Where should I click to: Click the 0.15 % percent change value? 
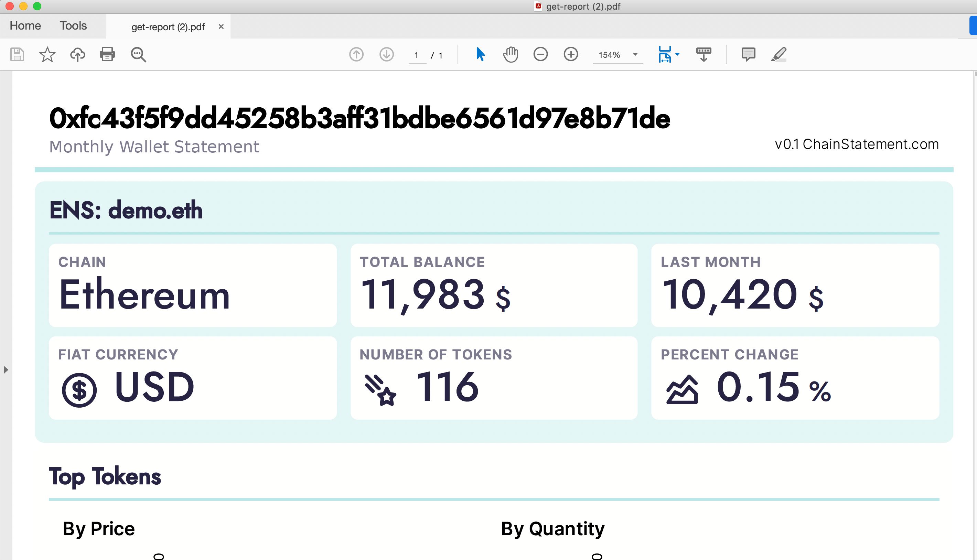click(x=774, y=387)
